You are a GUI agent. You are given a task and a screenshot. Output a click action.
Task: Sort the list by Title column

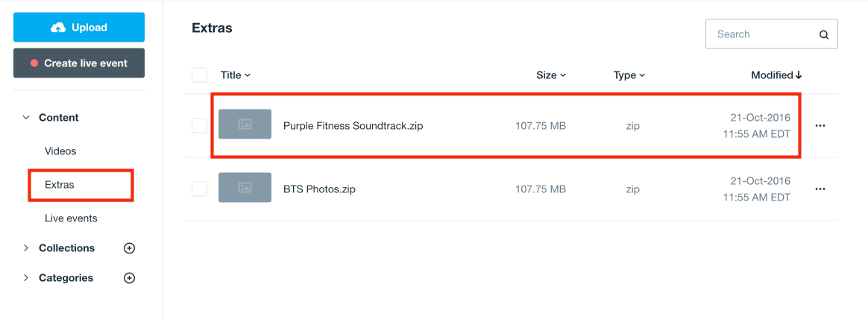coord(236,75)
